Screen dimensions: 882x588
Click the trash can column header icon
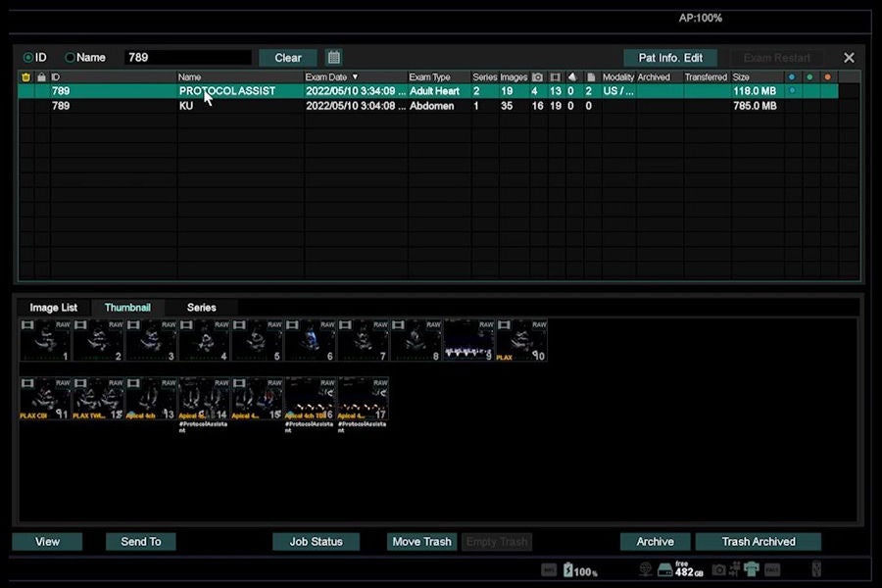[x=25, y=77]
